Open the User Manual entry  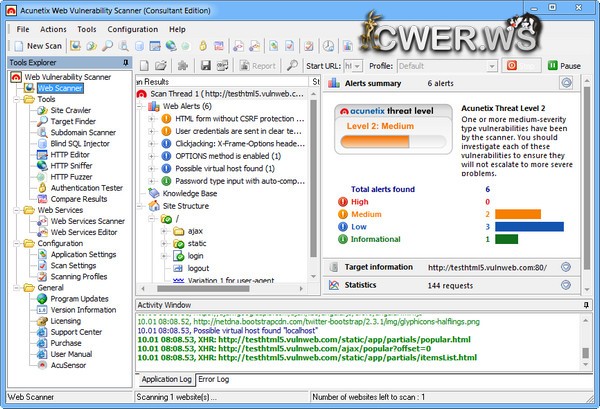(x=71, y=354)
